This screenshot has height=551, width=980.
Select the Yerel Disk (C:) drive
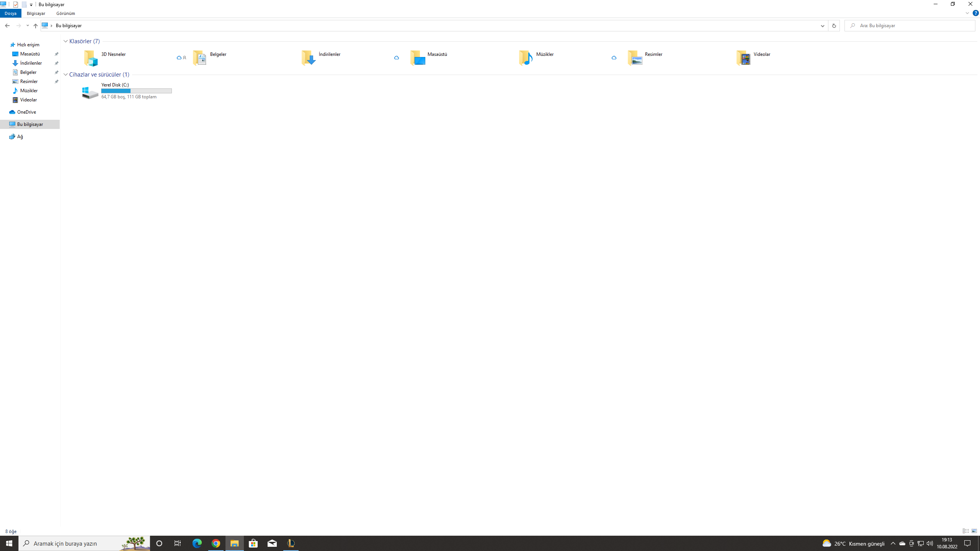coord(115,85)
